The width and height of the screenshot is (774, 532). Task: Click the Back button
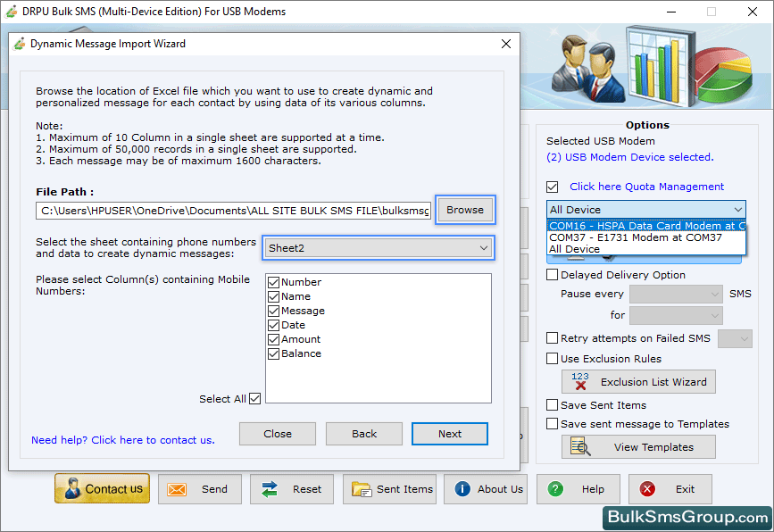tap(364, 434)
